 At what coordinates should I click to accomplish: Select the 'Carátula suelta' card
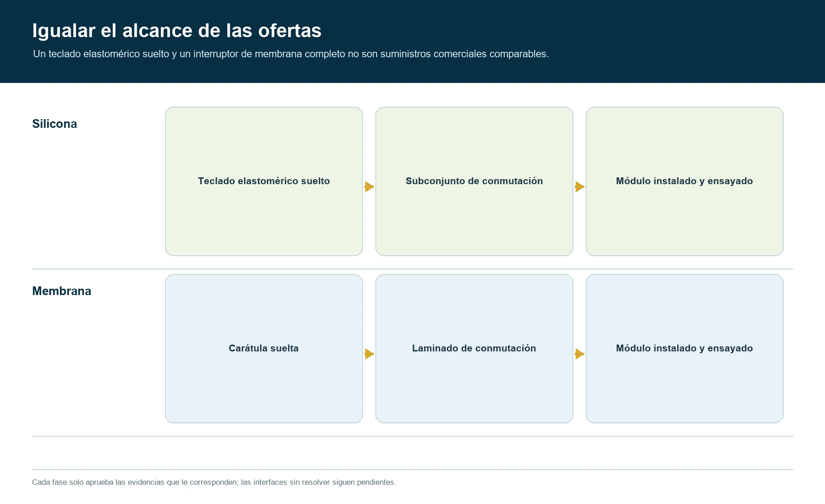(x=264, y=349)
